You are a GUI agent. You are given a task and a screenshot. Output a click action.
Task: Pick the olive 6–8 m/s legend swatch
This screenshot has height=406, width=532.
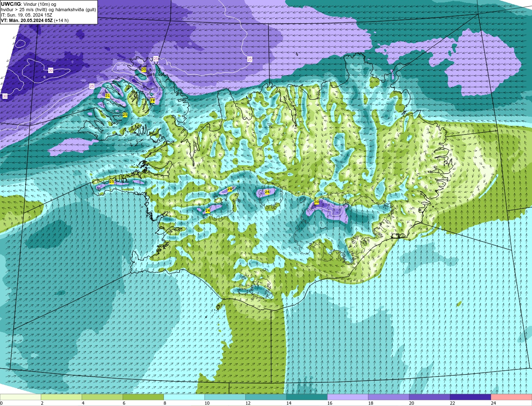tap(143, 397)
